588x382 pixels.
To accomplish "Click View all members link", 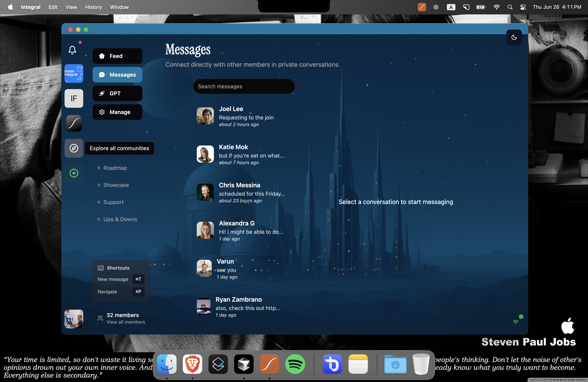I will [125, 322].
